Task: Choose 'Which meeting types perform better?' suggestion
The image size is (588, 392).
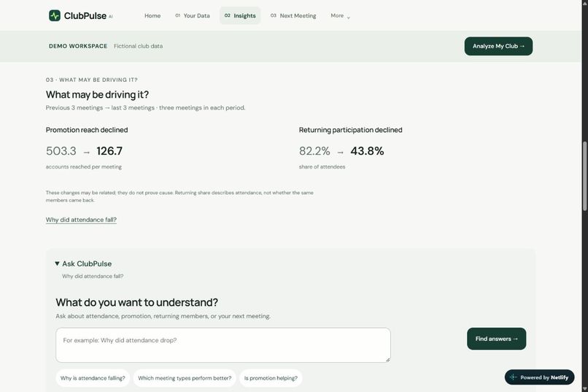Action: [x=185, y=378]
